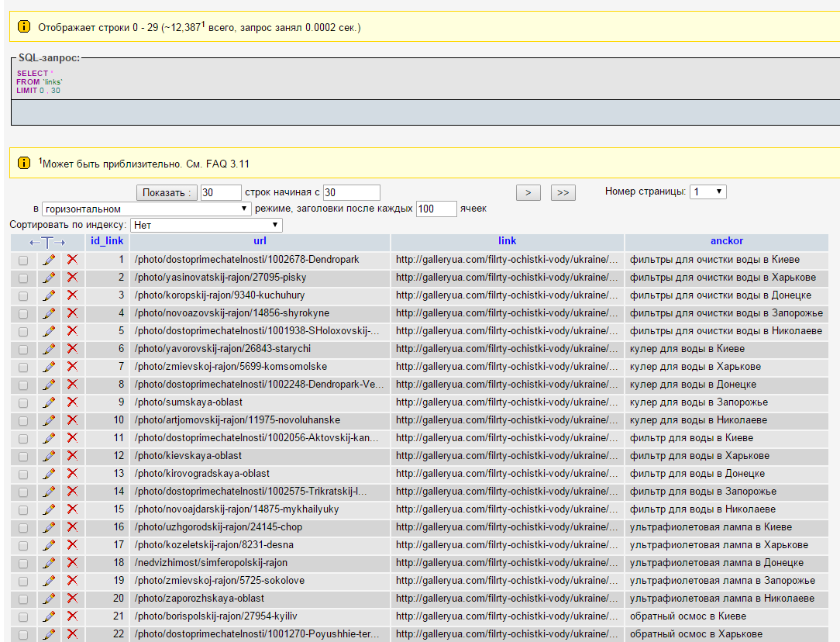Image resolution: width=840 pixels, height=642 pixels.
Task: Click the 'links' table name in SQL query
Action: [x=53, y=82]
